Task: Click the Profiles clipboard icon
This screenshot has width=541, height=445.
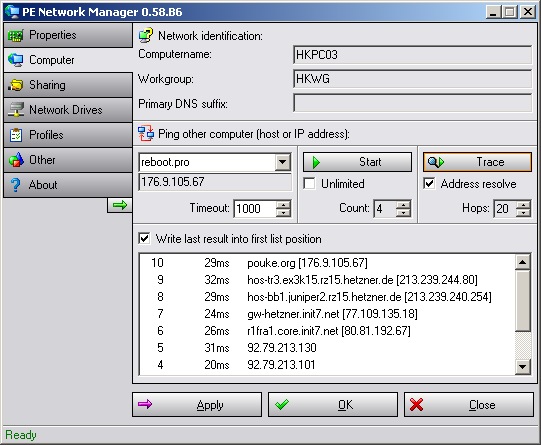Action: 16,135
